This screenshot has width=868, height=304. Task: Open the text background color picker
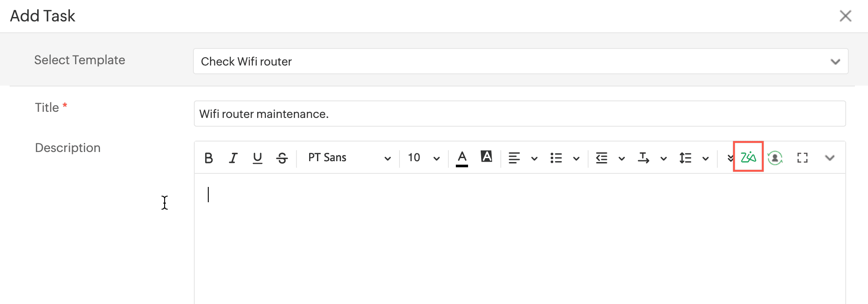pyautogui.click(x=486, y=156)
